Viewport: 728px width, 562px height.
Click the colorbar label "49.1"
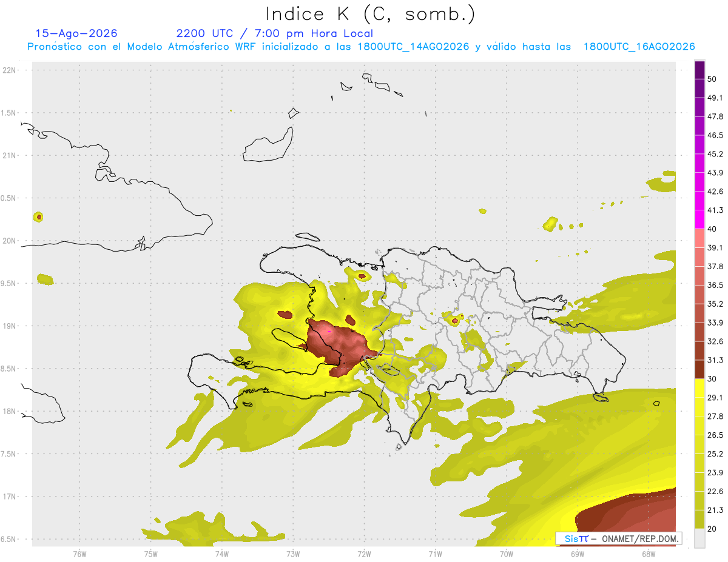coord(715,98)
